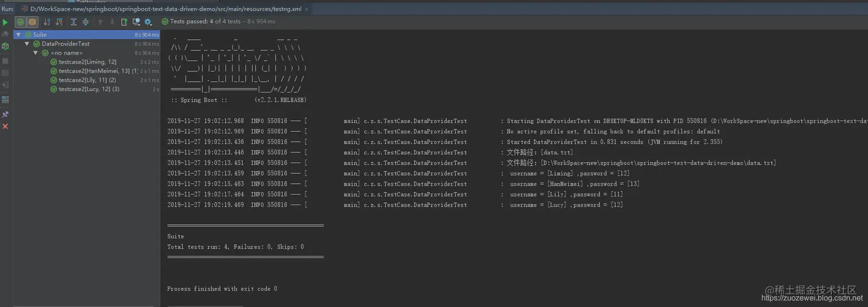The width and height of the screenshot is (868, 307).
Task: Click the Dump Threads camera icon
Action: [x=5, y=73]
